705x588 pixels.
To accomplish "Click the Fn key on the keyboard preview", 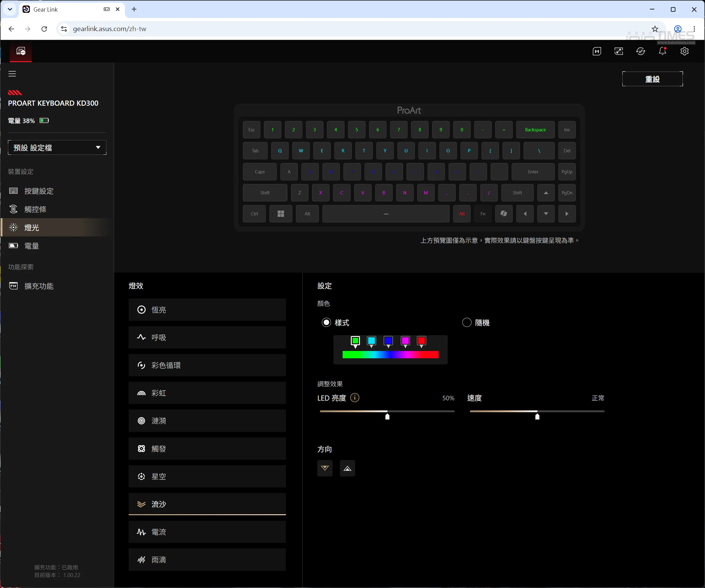I will tap(483, 214).
